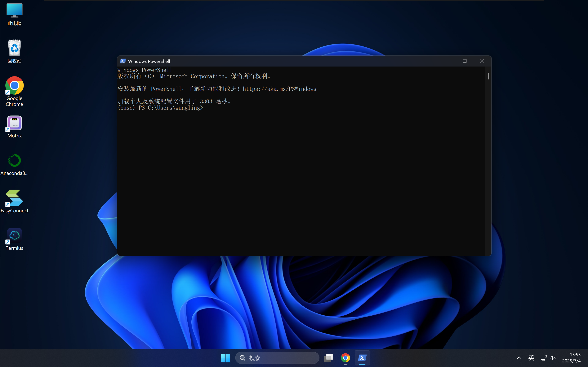Screen dimensions: 588x367
Task: Open Task View from the taskbar
Action: [x=328, y=358]
